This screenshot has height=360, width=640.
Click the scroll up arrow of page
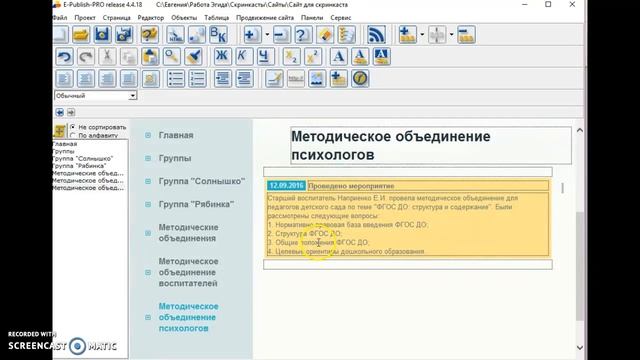click(580, 130)
